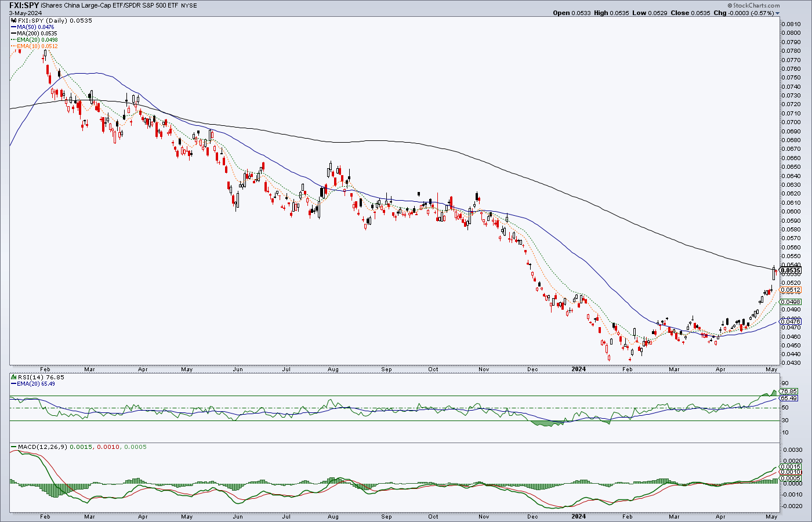Click the 0.0700 label on the price axis
The image size is (812, 522).
[791, 122]
